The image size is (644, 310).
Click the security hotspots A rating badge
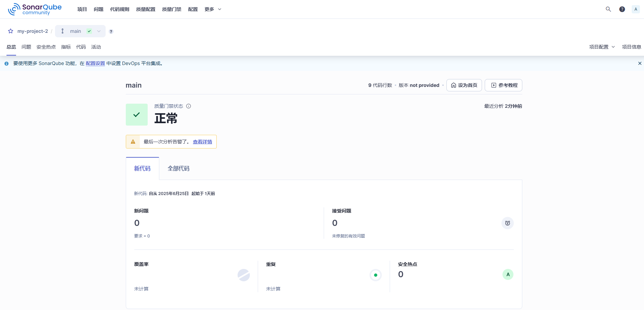click(508, 274)
